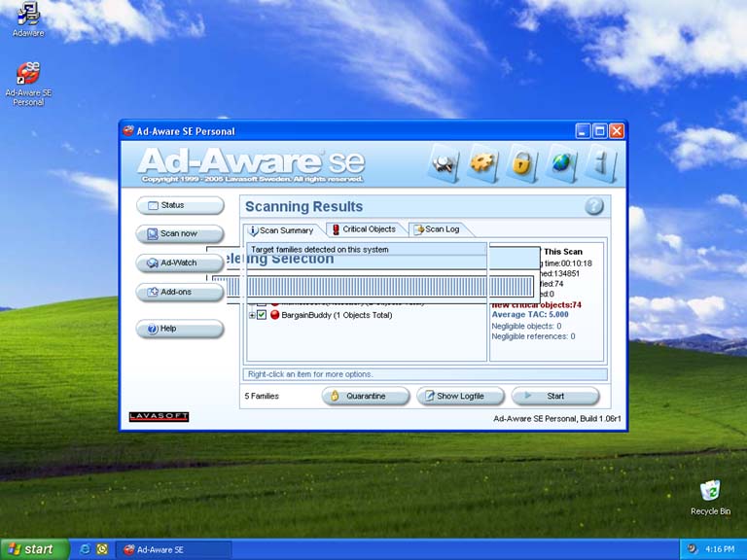The height and width of the screenshot is (560, 747).
Task: Click the scan-mode icon left of gear
Action: pyautogui.click(x=445, y=163)
